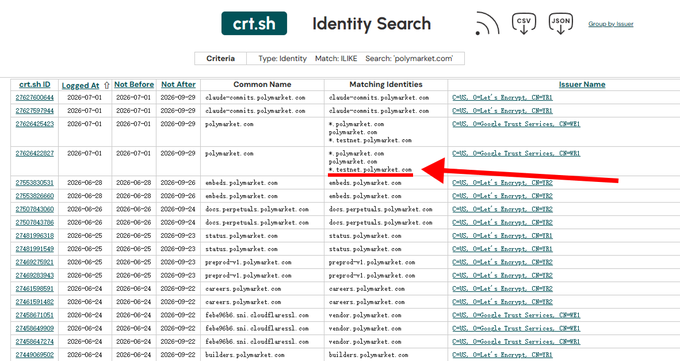Download results as CSV
The image size is (680, 361).
tap(523, 23)
